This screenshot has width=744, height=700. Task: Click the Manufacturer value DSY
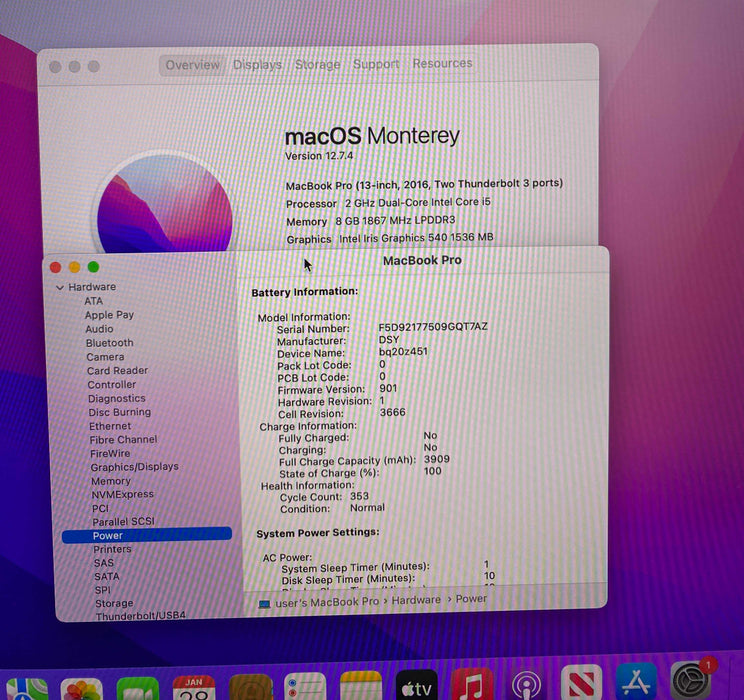[389, 340]
